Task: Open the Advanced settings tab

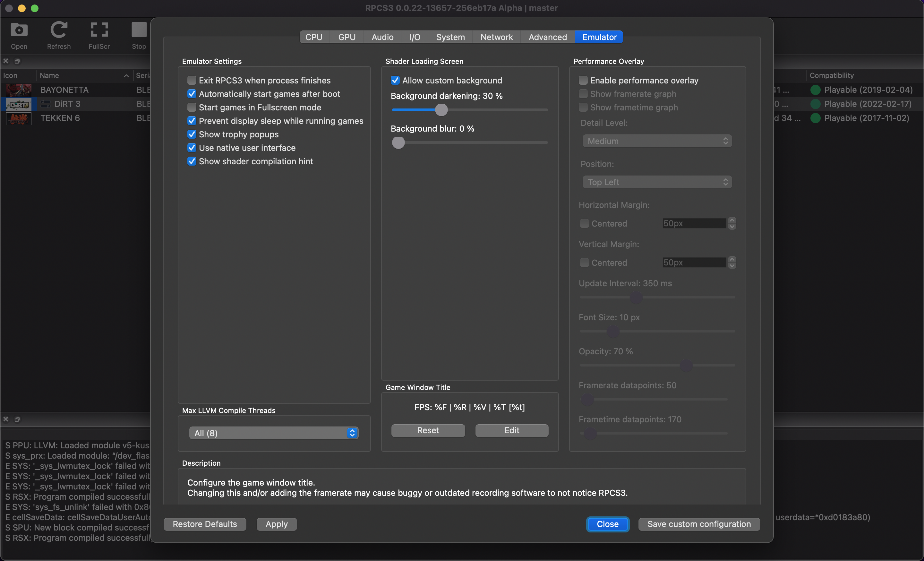Action: pos(547,37)
